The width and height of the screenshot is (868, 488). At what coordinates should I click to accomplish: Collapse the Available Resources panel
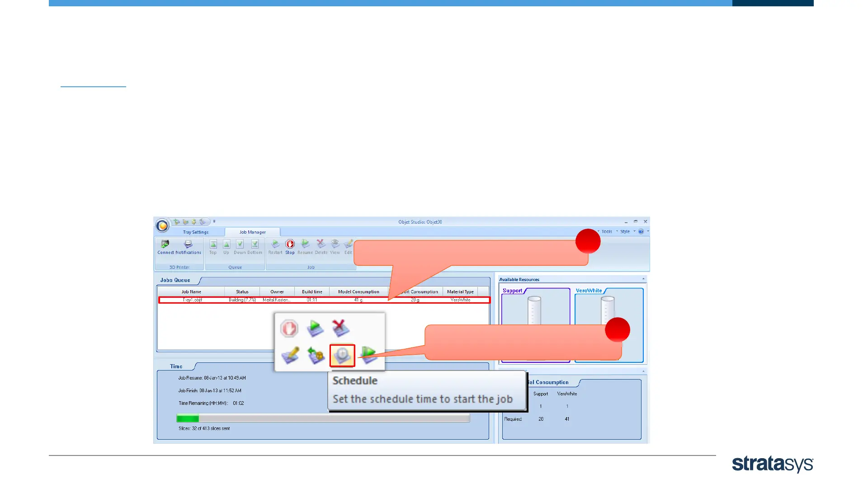643,279
